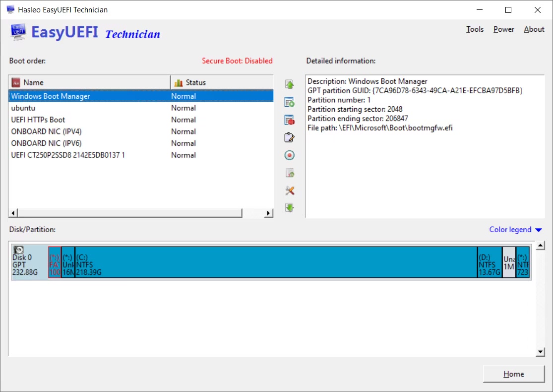Select the C: NTFS partition block
Image resolution: width=553 pixels, height=392 pixels.
[x=275, y=262]
